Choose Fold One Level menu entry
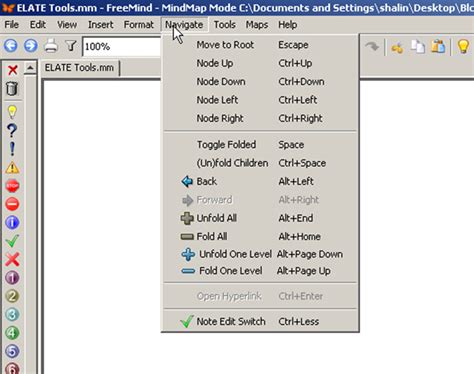The width and height of the screenshot is (474, 374). click(x=260, y=271)
